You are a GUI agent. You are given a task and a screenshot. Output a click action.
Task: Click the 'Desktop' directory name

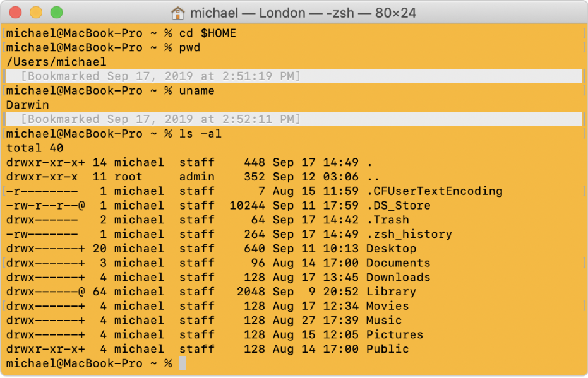(x=391, y=249)
